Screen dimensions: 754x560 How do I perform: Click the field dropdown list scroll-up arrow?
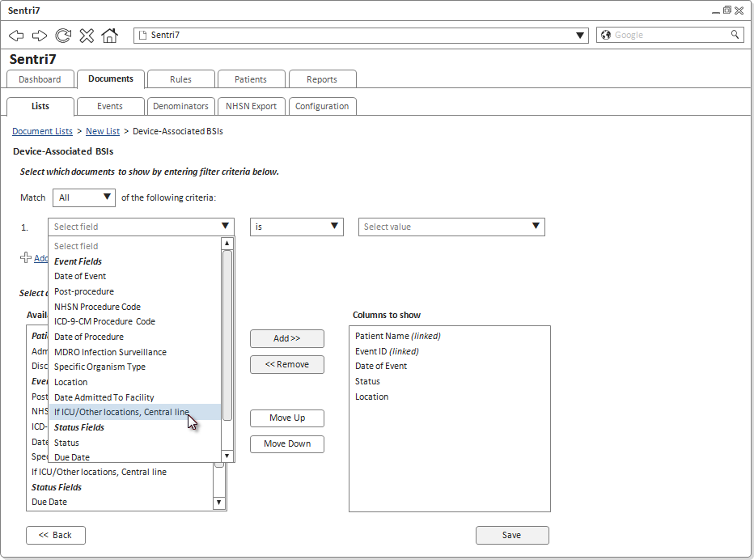[227, 244]
